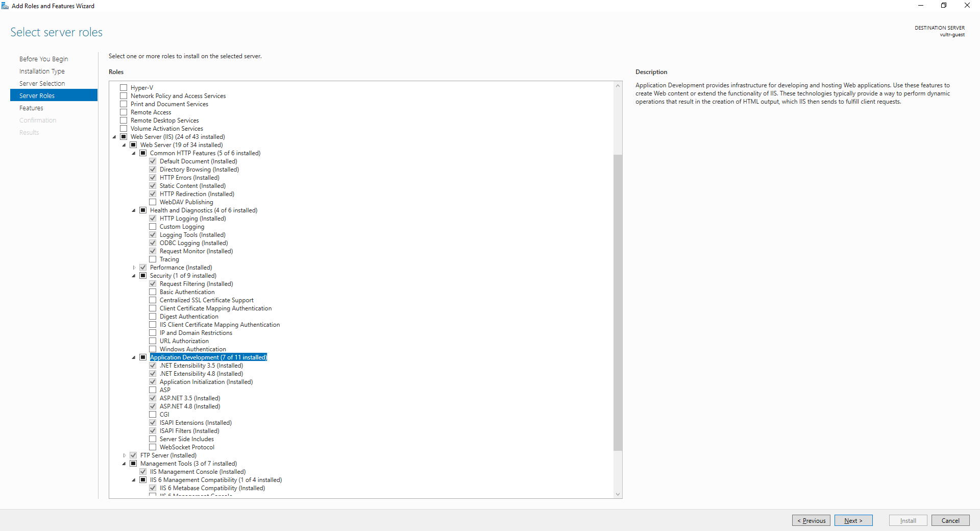Image resolution: width=980 pixels, height=531 pixels.
Task: Enable the WebDAV Publishing role service
Action: click(x=153, y=202)
